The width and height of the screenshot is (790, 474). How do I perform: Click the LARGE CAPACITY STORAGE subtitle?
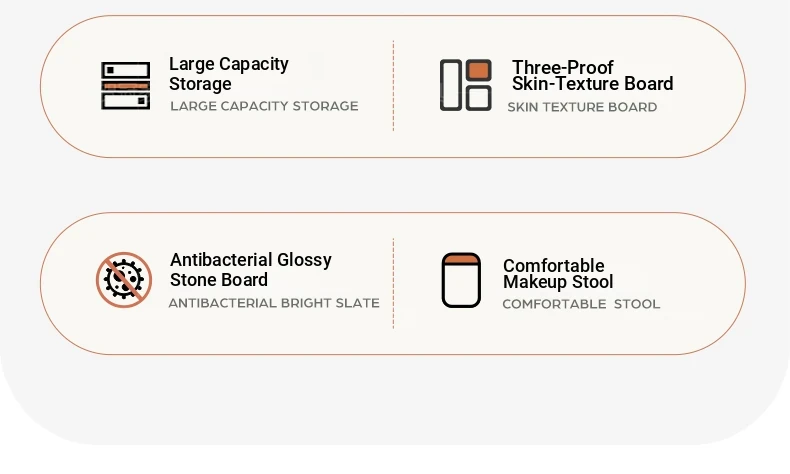264,106
